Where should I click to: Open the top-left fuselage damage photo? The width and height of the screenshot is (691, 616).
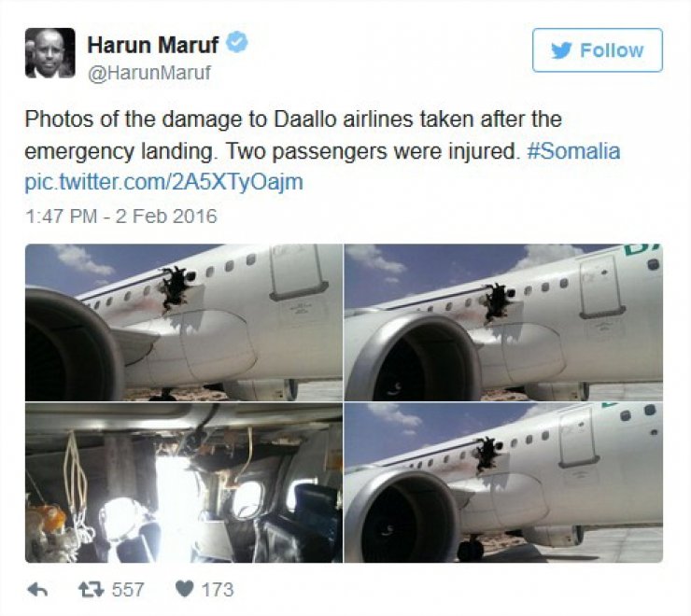184,322
